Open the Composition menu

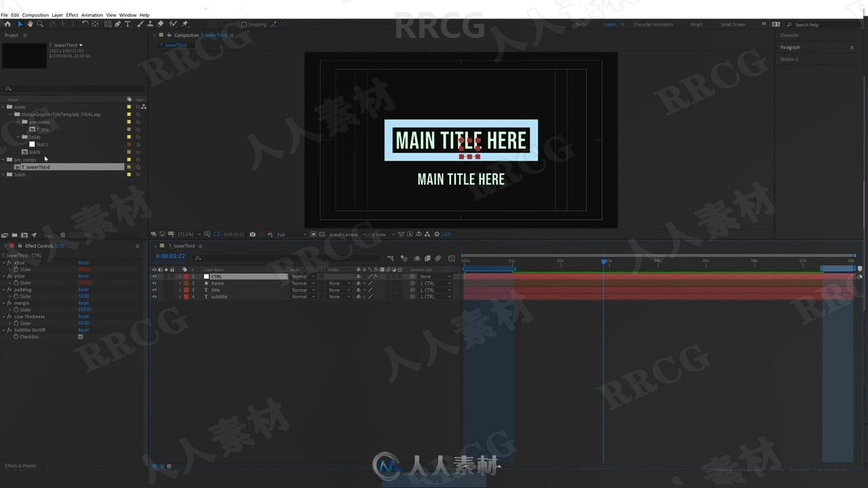pos(35,15)
